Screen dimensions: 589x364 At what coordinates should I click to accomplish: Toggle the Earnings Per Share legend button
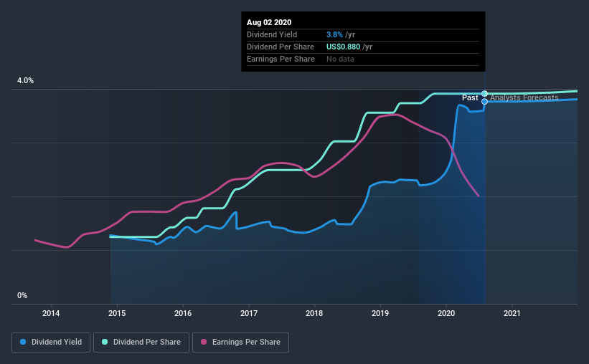coord(240,343)
